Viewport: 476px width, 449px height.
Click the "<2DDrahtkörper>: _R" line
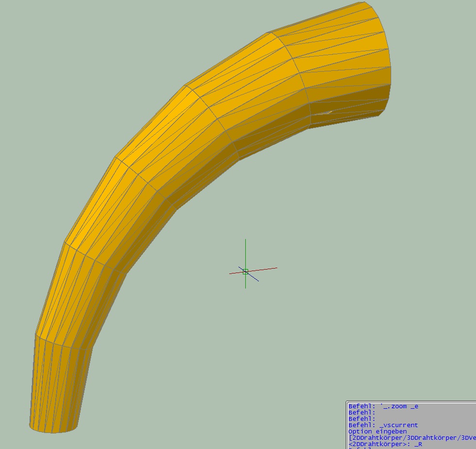click(x=385, y=444)
